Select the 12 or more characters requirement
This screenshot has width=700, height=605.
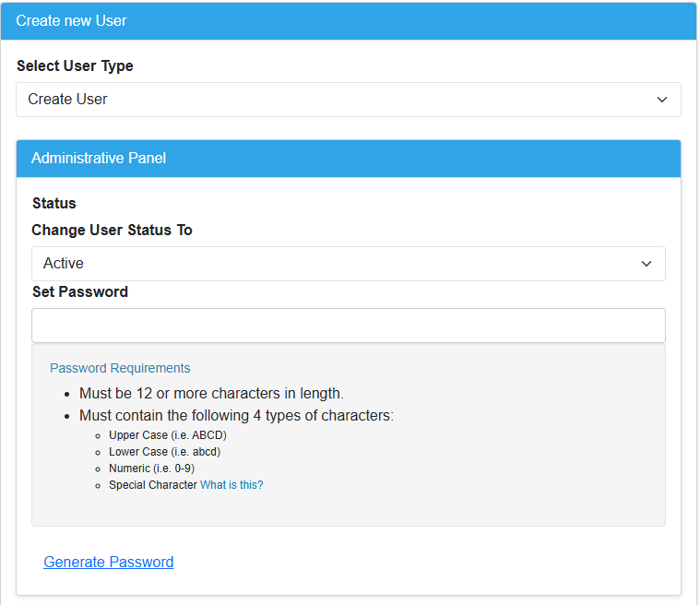[x=211, y=394]
